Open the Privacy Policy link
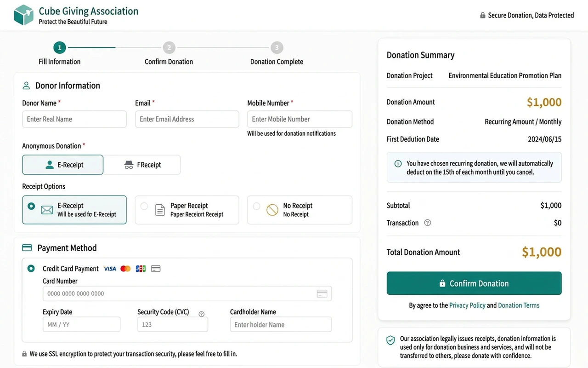The height and width of the screenshot is (368, 588). [x=467, y=305]
